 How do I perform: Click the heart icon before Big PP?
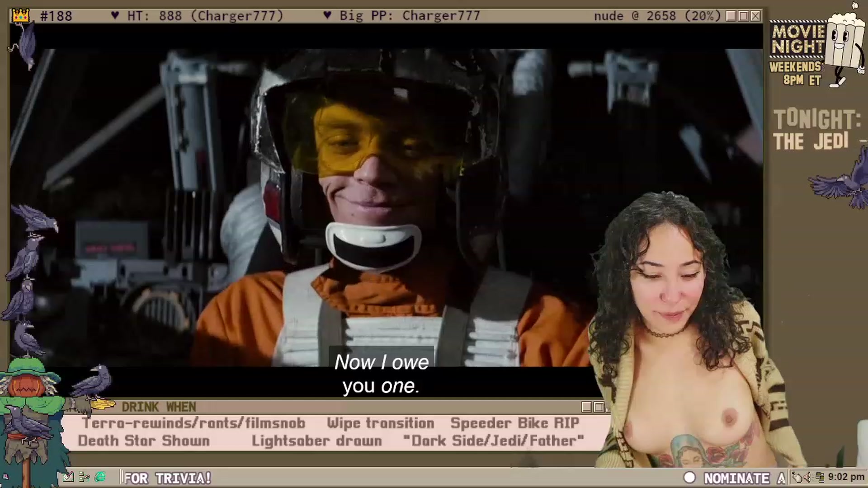pyautogui.click(x=327, y=16)
